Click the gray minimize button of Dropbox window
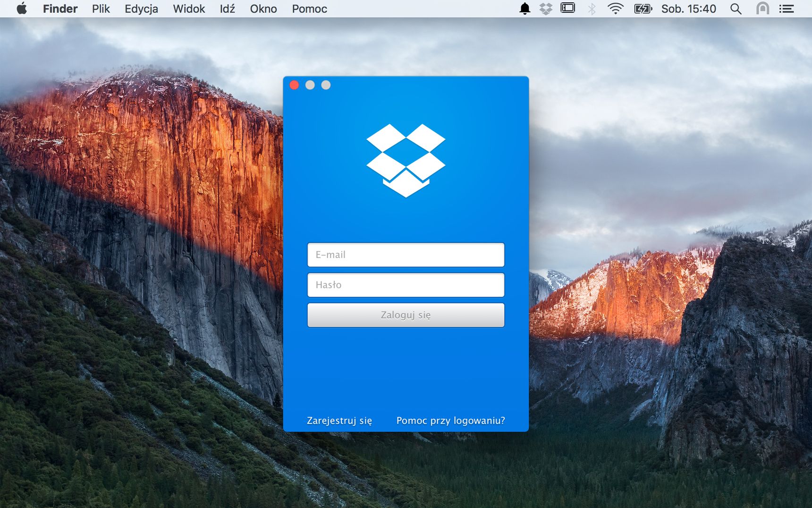 pyautogui.click(x=310, y=85)
